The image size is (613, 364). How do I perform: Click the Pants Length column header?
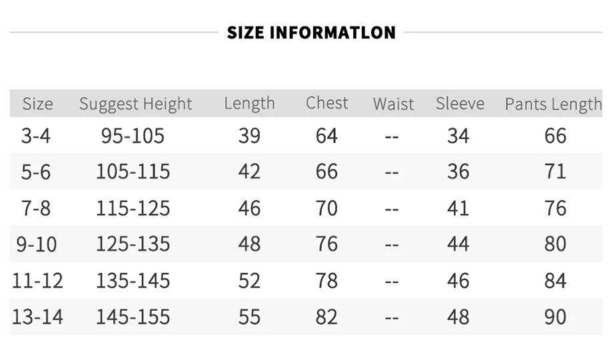pyautogui.click(x=553, y=104)
